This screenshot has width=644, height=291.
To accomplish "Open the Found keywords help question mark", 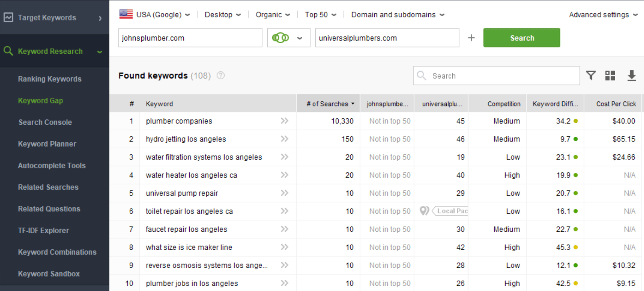I will [x=221, y=75].
